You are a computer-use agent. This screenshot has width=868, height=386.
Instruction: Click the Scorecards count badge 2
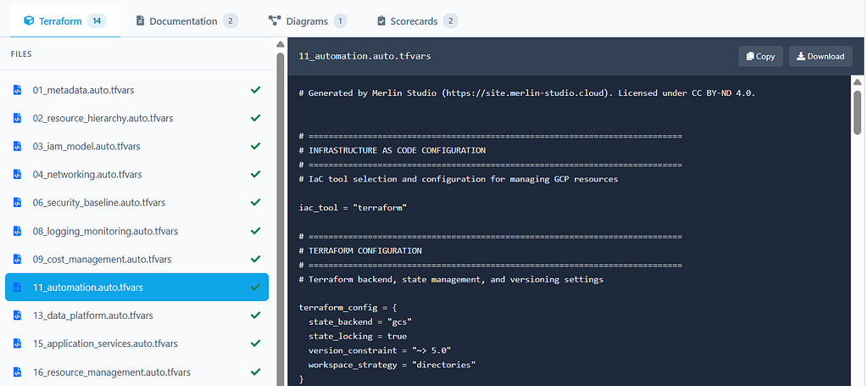point(451,21)
